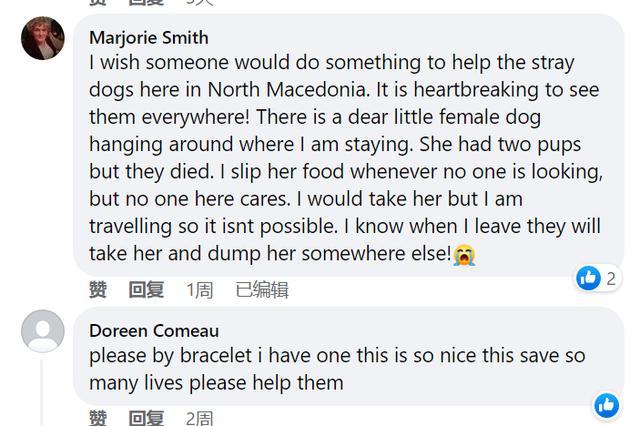Click the crying emoji in Marjorie's comment

(464, 254)
